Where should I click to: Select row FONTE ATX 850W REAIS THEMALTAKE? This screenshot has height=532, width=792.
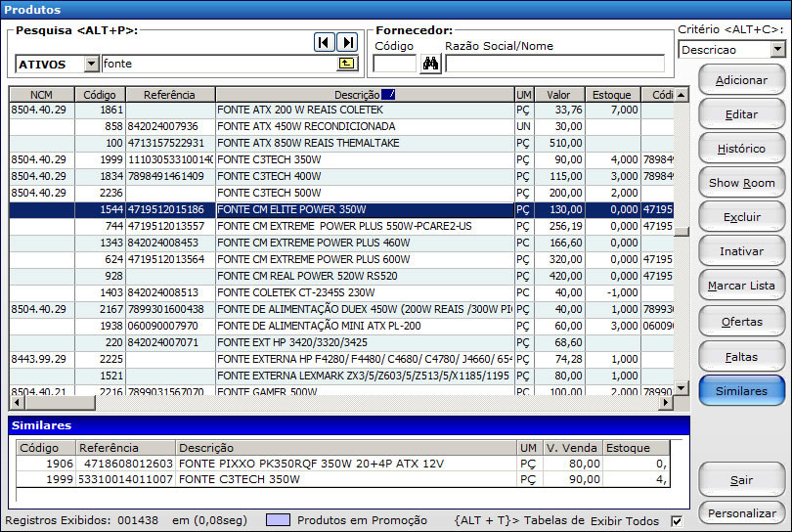tap(341, 143)
